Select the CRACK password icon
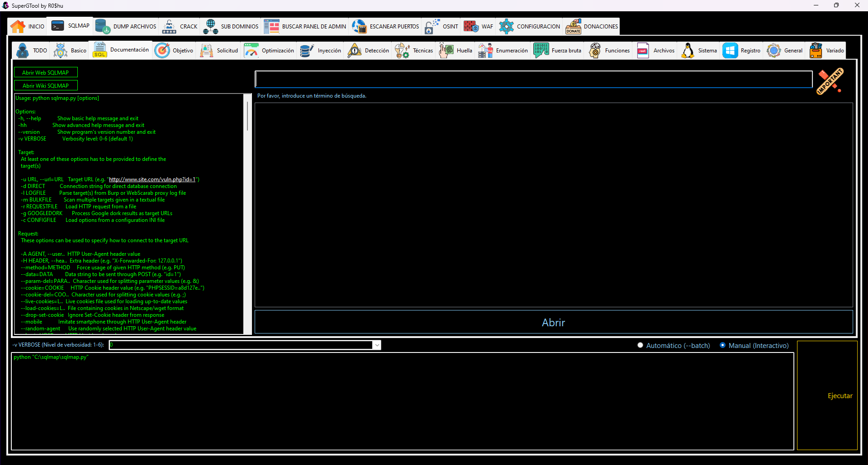This screenshot has width=868, height=465. (169, 27)
